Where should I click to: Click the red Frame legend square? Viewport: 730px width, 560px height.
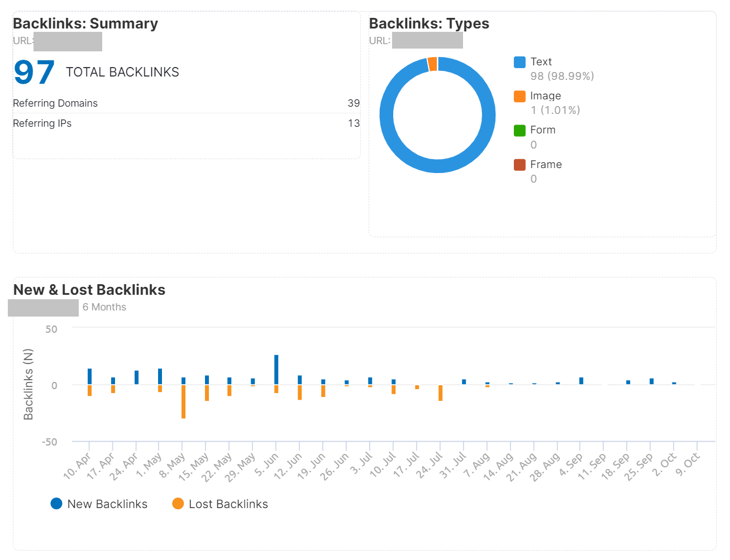[x=520, y=164]
